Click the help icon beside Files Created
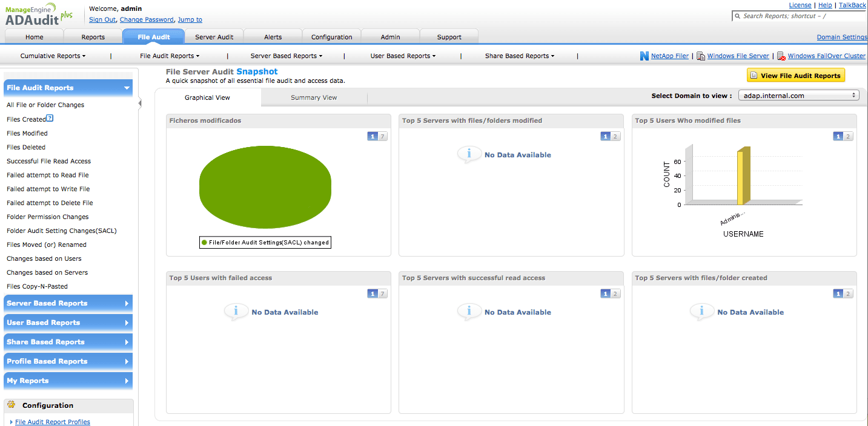Viewport: 868px width, 426px height. (50, 119)
